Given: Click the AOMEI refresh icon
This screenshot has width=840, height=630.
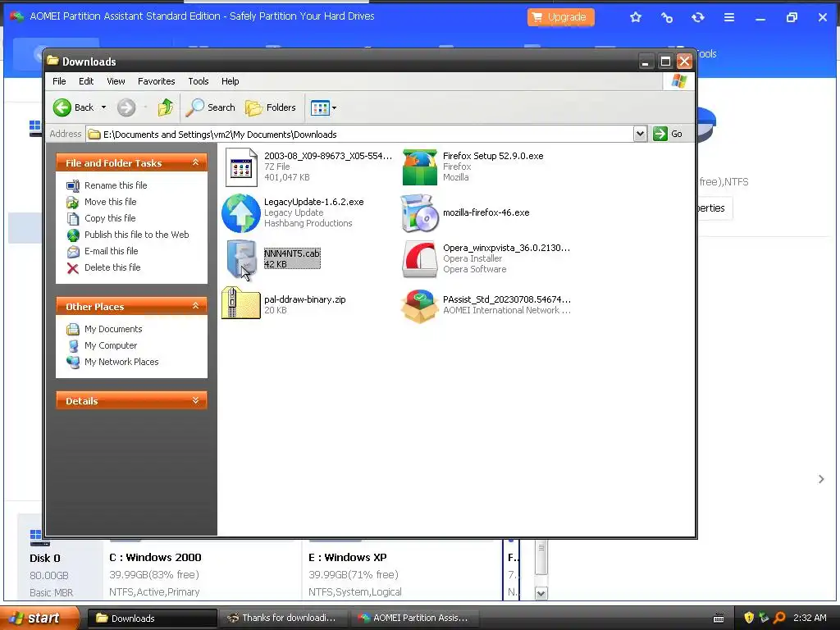Looking at the screenshot, I should [x=697, y=17].
